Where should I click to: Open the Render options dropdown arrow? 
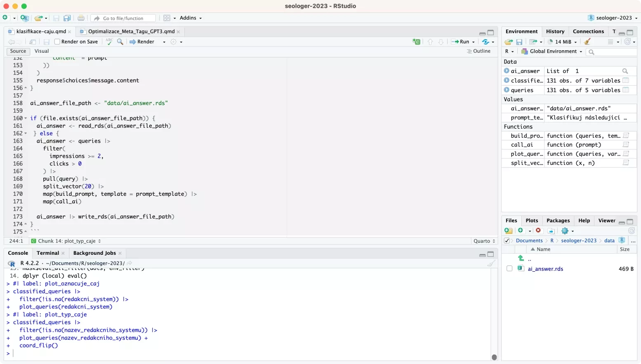coord(164,42)
